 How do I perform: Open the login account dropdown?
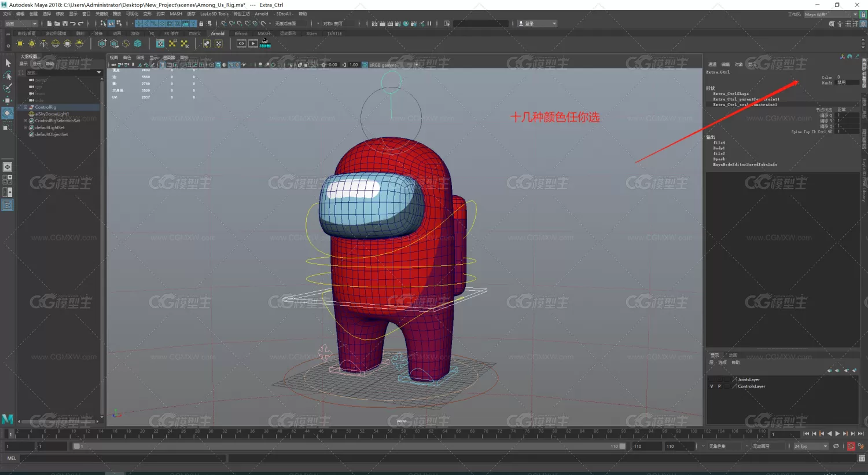click(537, 24)
